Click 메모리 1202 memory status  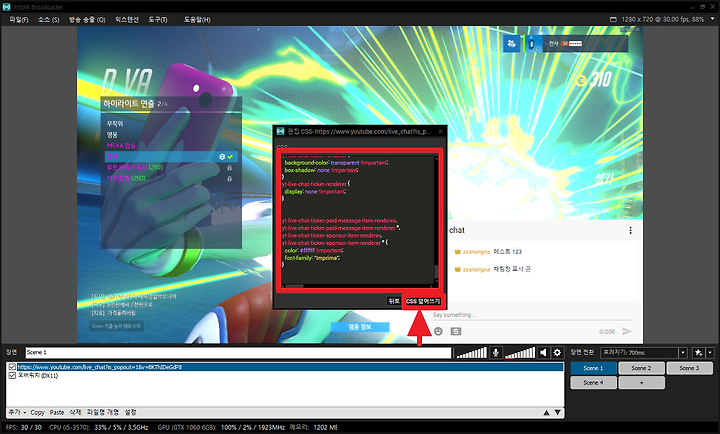coord(314,427)
